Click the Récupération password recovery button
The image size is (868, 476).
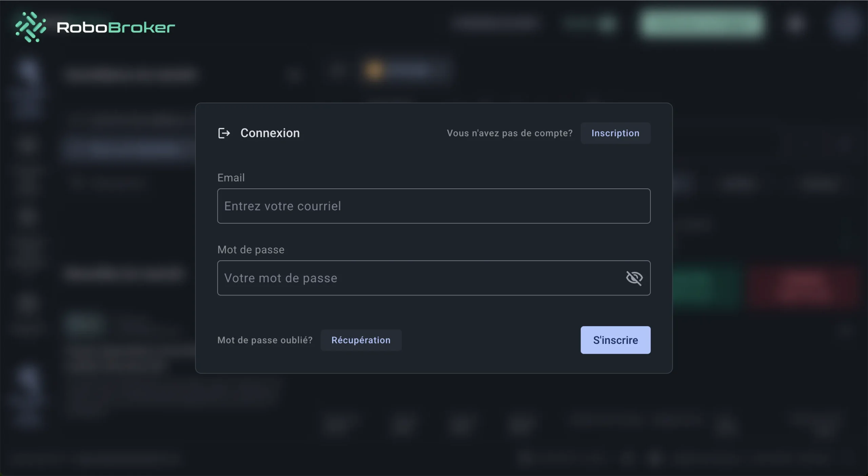361,340
